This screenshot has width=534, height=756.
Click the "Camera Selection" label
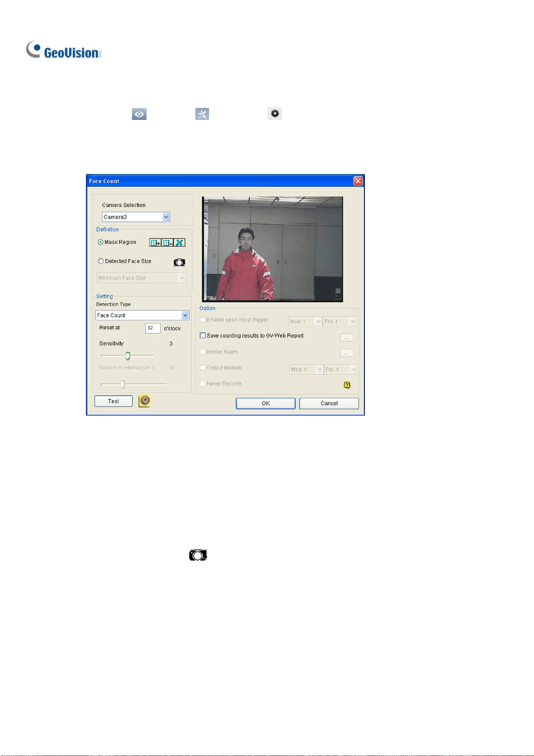coord(124,205)
